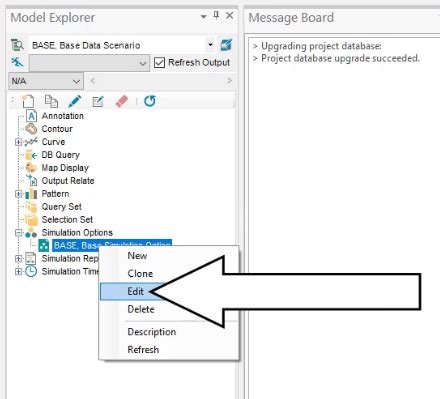Click 'Project database upgrade succeeded.' message
The height and width of the screenshot is (399, 440).
[x=340, y=59]
